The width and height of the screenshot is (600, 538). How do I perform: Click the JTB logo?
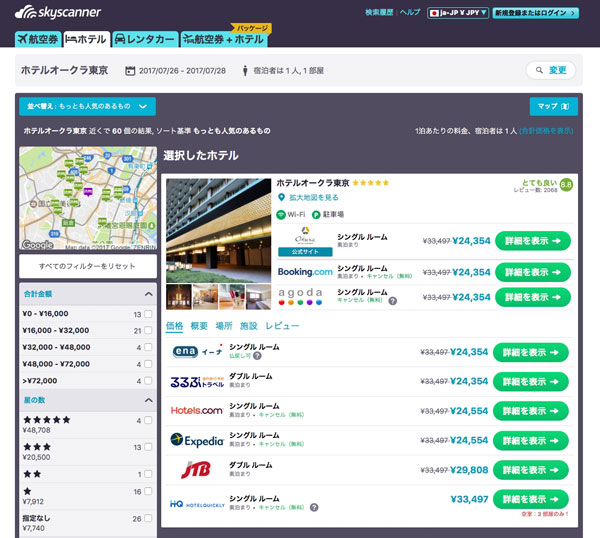196,470
